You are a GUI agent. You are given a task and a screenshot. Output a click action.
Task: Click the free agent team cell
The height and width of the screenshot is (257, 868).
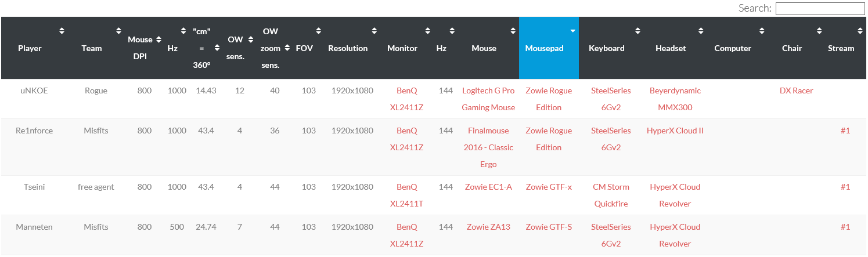pos(96,187)
